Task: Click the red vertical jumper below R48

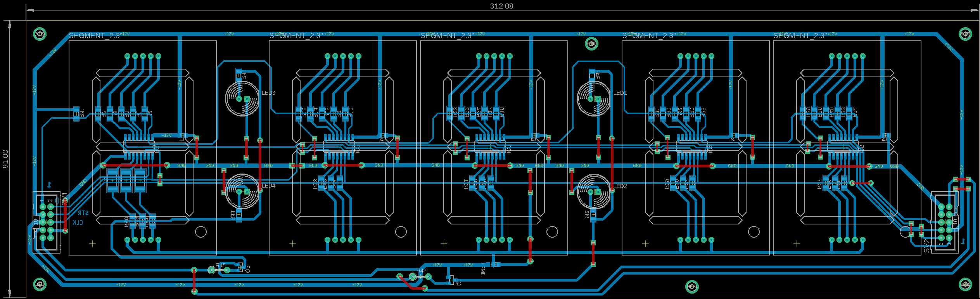Action: click(194, 280)
